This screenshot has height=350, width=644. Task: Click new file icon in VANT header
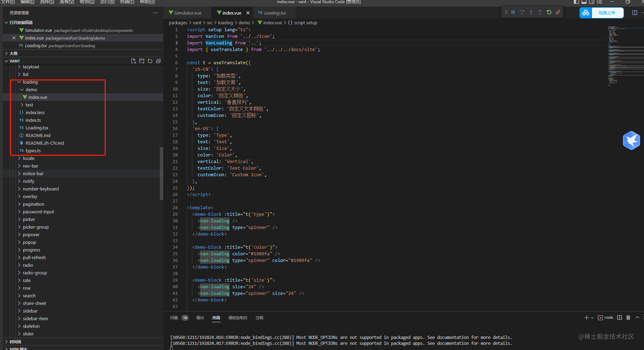(133, 61)
